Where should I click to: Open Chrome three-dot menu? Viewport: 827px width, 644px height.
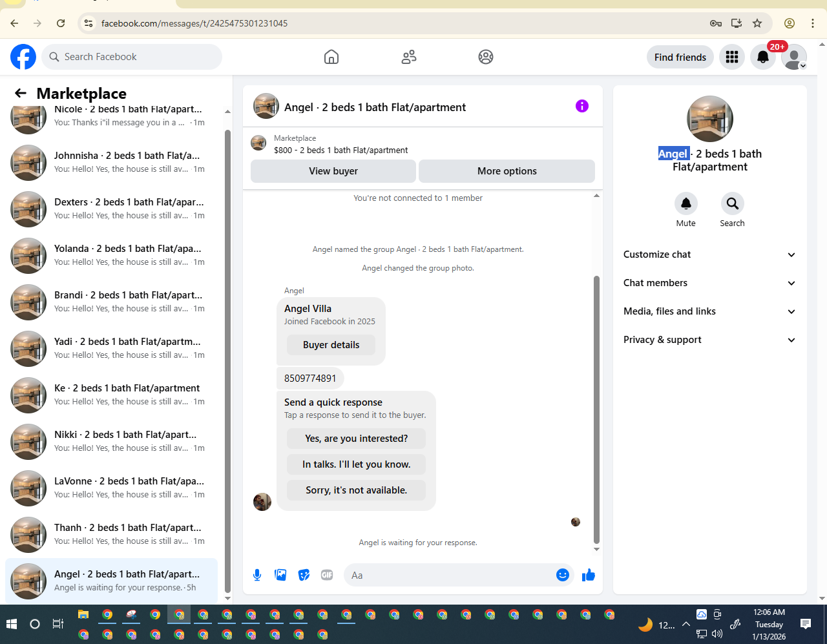coord(813,23)
